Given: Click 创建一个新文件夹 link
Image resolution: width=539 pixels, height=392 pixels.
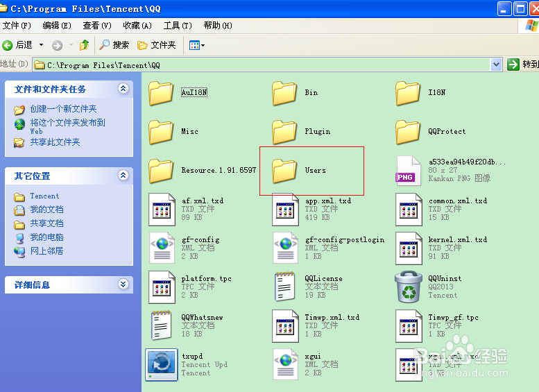Looking at the screenshot, I should [63, 109].
